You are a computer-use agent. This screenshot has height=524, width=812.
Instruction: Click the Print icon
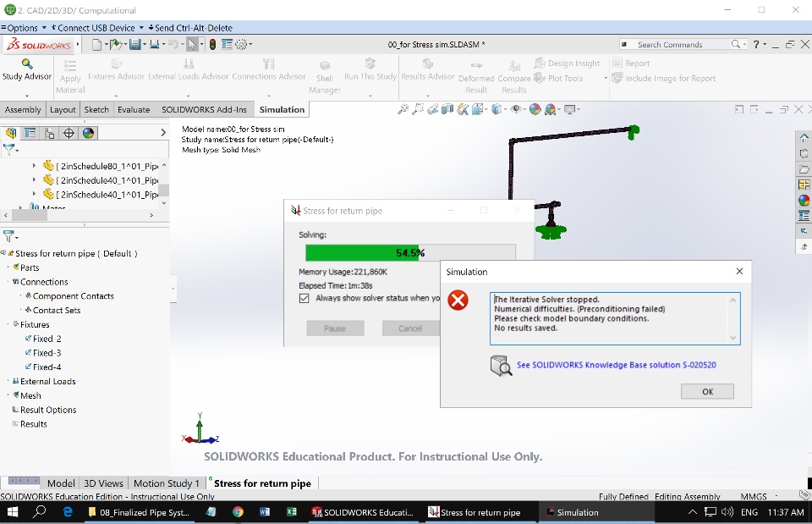154,45
